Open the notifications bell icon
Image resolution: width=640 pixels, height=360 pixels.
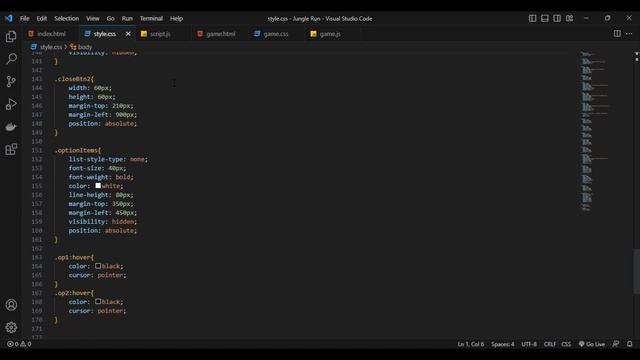[629, 344]
